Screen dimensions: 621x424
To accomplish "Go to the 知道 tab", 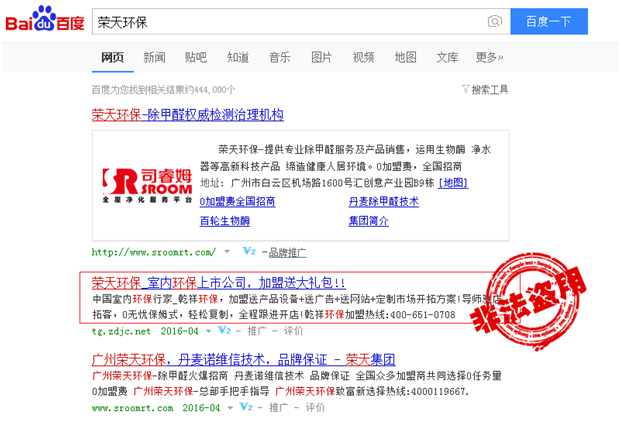I will [238, 57].
